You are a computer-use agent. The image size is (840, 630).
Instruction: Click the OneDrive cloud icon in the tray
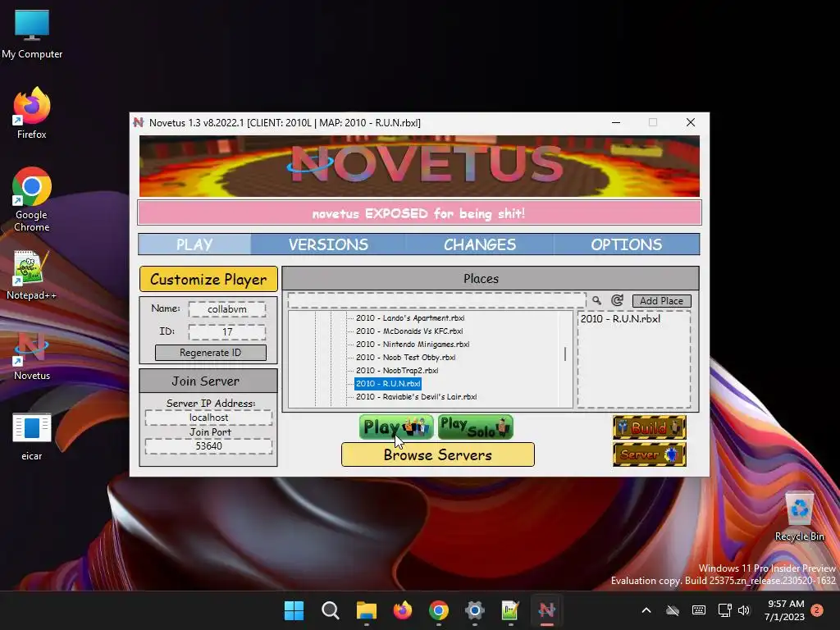673,610
